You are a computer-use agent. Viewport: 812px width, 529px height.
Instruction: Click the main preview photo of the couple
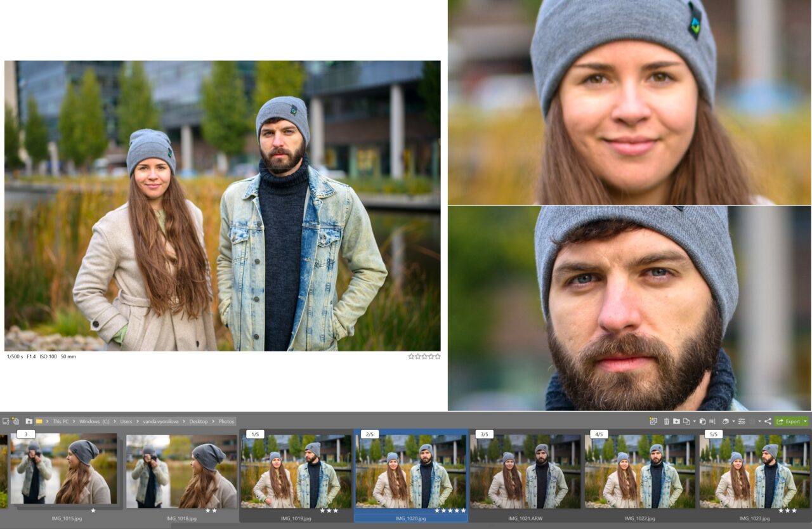222,206
